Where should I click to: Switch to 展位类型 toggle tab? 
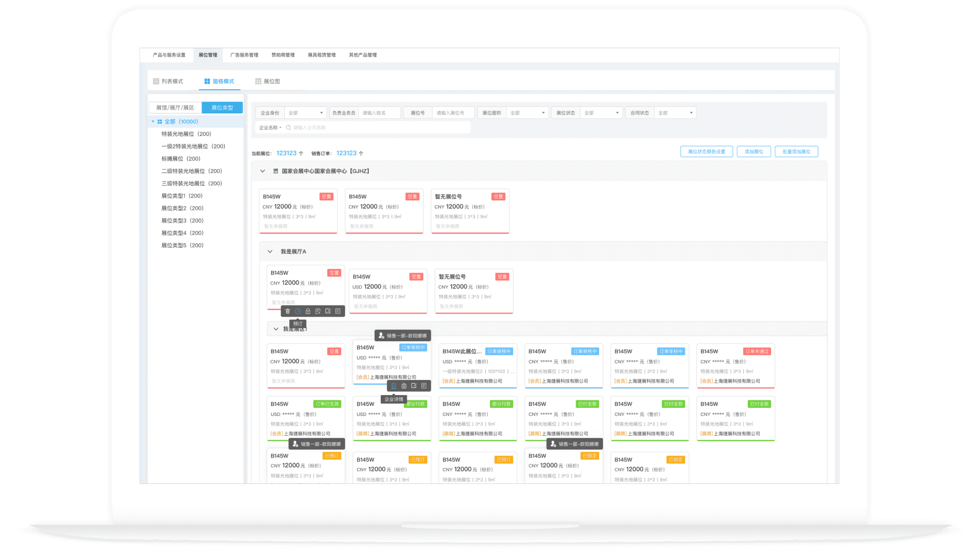[222, 108]
